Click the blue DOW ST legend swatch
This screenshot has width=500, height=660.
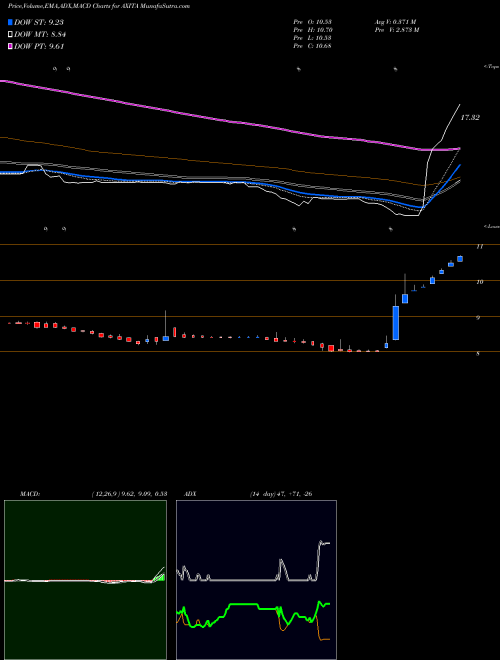[10, 22]
